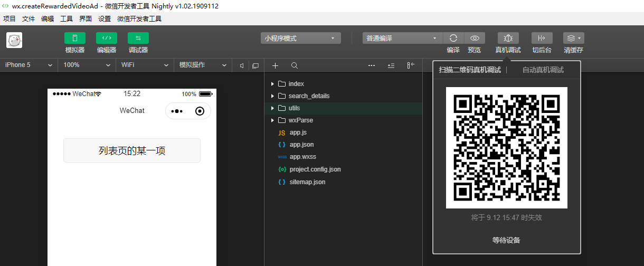Viewport: 644px width, 266px height.
Task: Click the 列表页的某一项 button in simulator
Action: tap(132, 150)
